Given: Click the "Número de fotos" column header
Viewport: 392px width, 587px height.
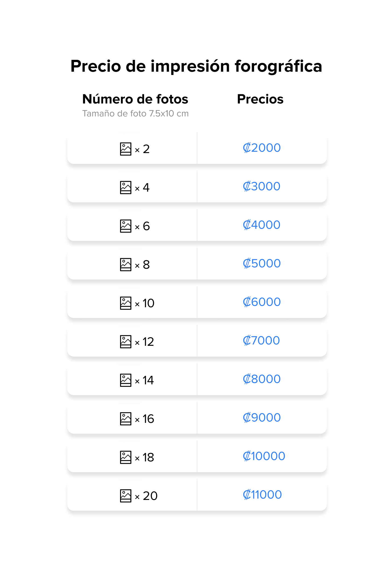Looking at the screenshot, I should pyautogui.click(x=135, y=99).
